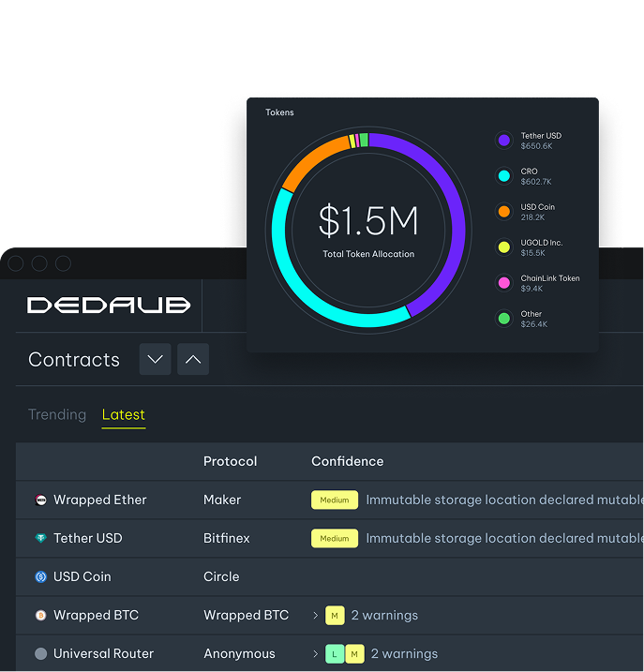Toggle the Tether USD legend marker
The width and height of the screenshot is (644, 672).
point(503,141)
